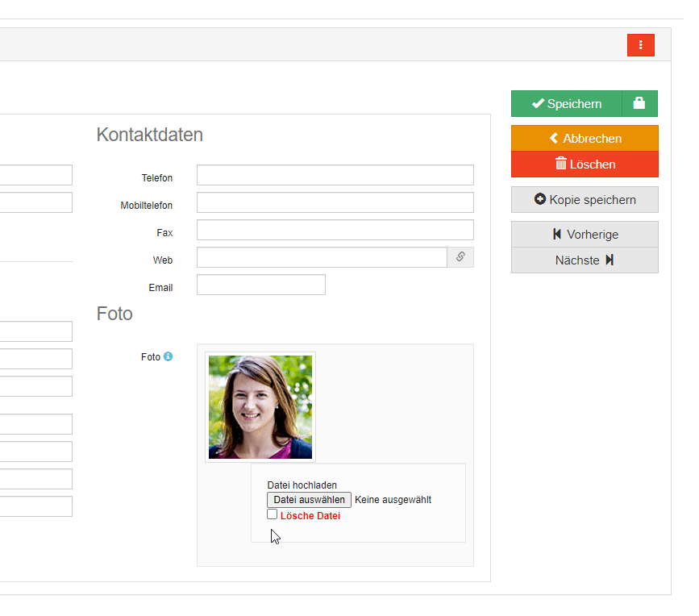Screen dimensions: 699x616
Task: Go to next record with Nächste
Action: [585, 260]
